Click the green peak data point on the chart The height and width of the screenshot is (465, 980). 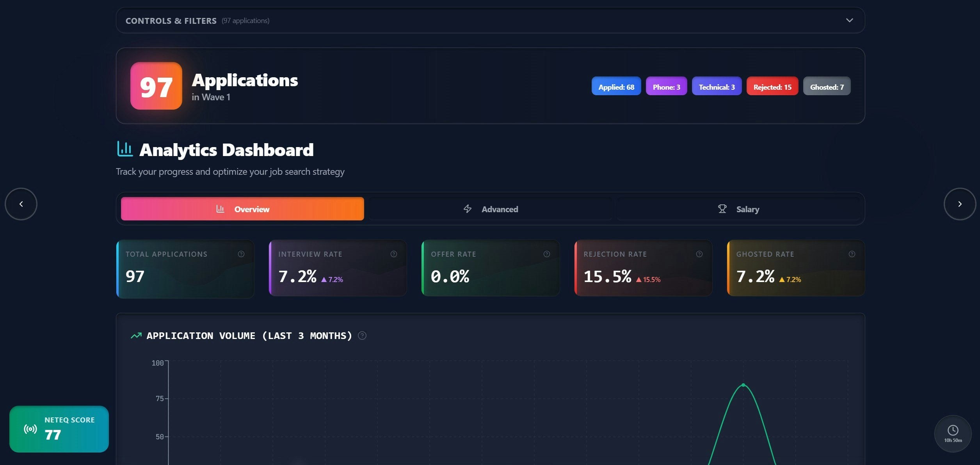(x=743, y=385)
